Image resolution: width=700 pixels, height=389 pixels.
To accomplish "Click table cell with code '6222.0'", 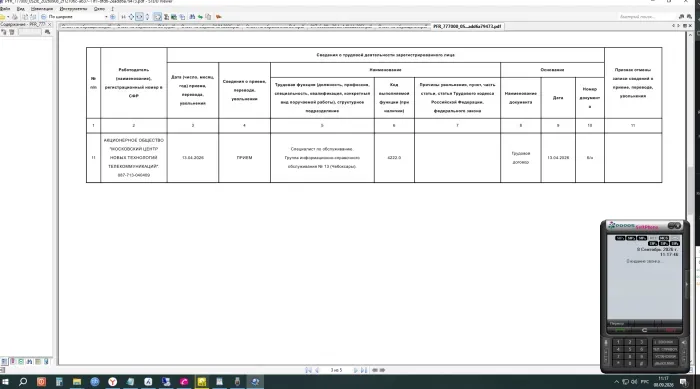I will pos(394,158).
